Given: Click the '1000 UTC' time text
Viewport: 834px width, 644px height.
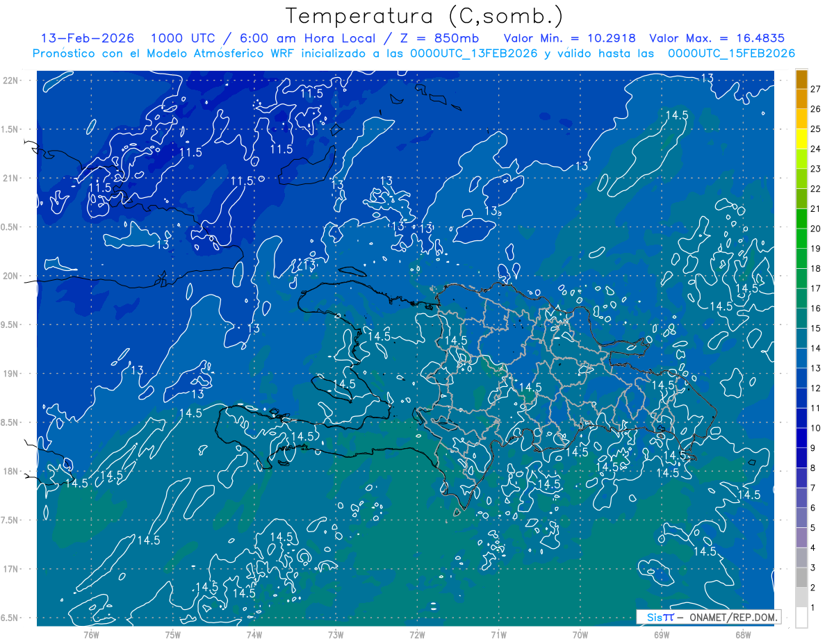Looking at the screenshot, I should pyautogui.click(x=183, y=38).
